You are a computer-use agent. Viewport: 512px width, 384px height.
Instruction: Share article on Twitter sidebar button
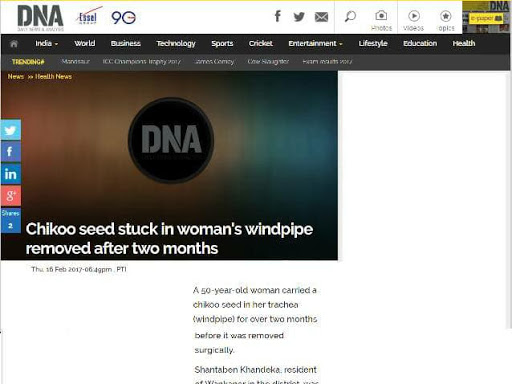(11, 130)
